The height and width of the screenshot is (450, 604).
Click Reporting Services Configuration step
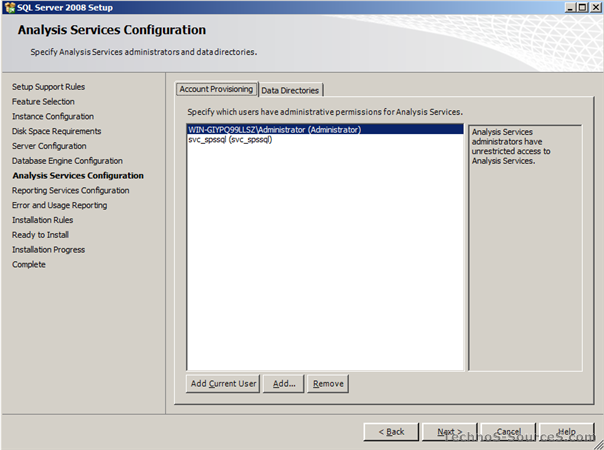70,190
